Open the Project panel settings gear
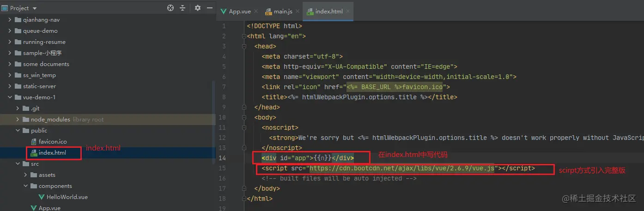Image resolution: width=644 pixels, height=211 pixels. point(198,8)
